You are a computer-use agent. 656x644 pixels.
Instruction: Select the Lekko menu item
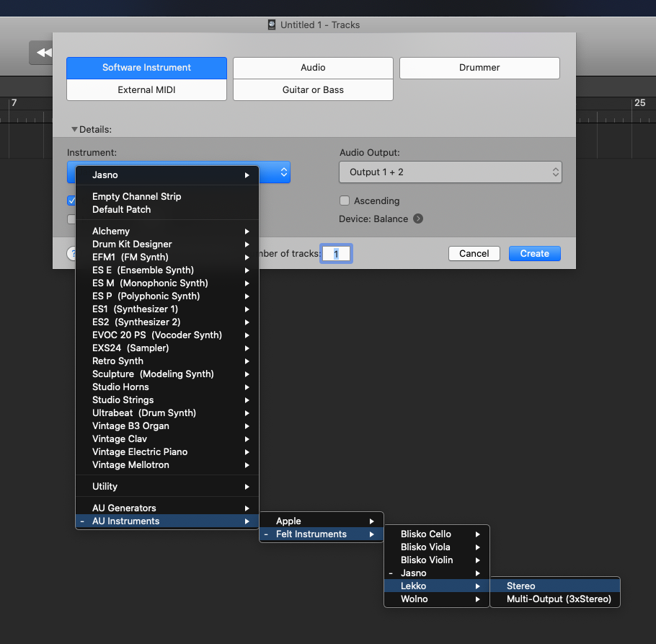437,586
